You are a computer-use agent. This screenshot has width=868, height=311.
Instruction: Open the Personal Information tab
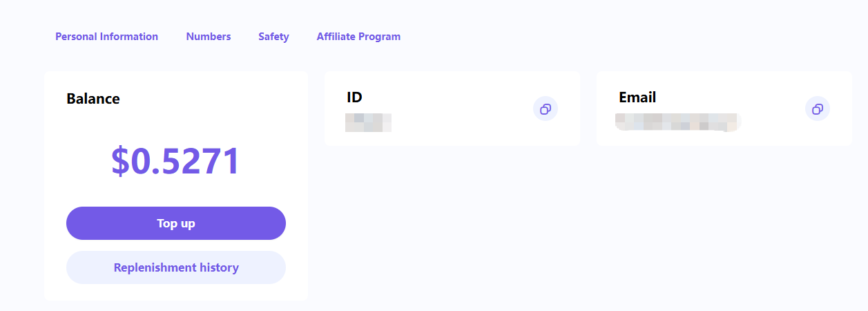pos(106,37)
